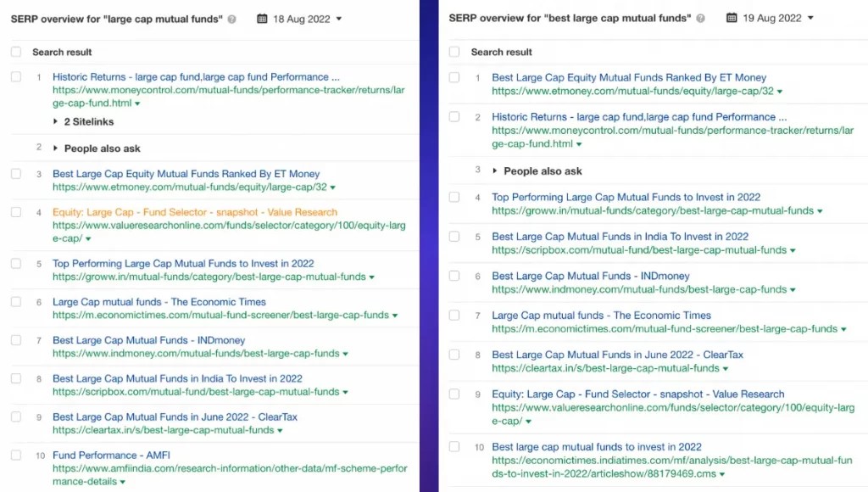Click left indmoney.com URL text
Screen dimensions: 868x492
pyautogui.click(x=196, y=354)
